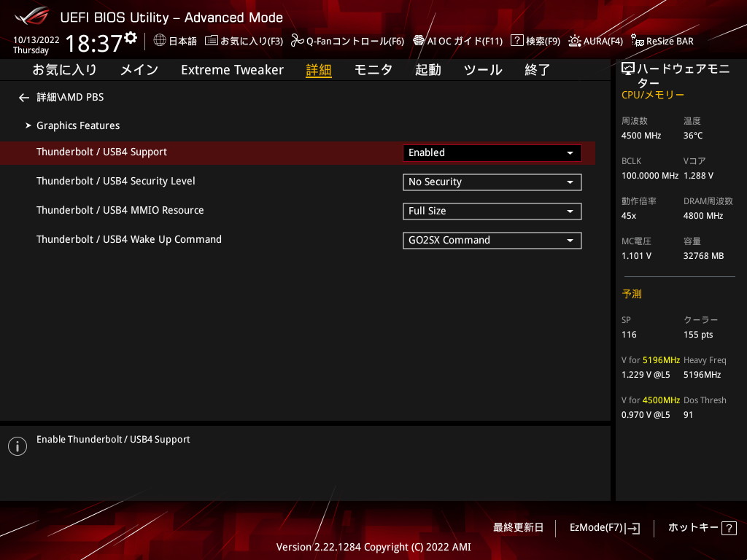The width and height of the screenshot is (747, 560).
Task: Click the favorites list icon (F3)
Action: click(x=212, y=41)
